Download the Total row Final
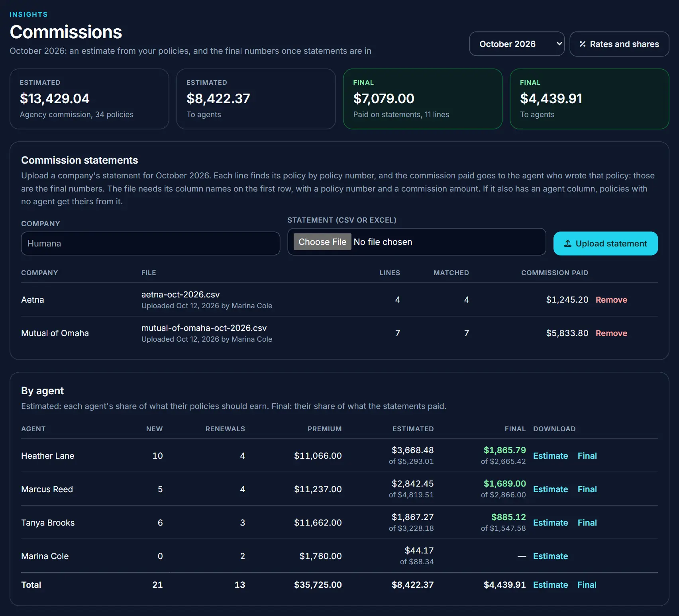 click(587, 585)
